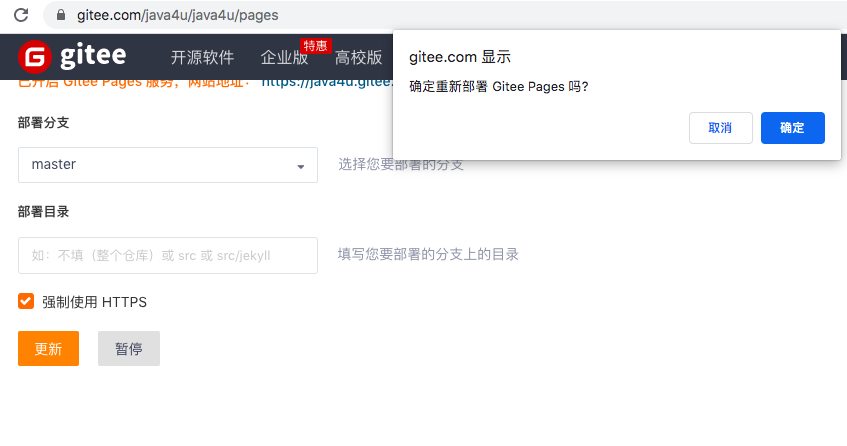Viewport: 847px width, 446px height.
Task: Open the 高校版 menu item
Action: coord(359,57)
